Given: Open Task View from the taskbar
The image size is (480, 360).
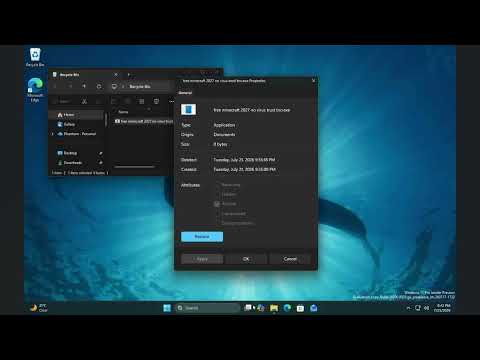Looking at the screenshot, I should (x=248, y=308).
